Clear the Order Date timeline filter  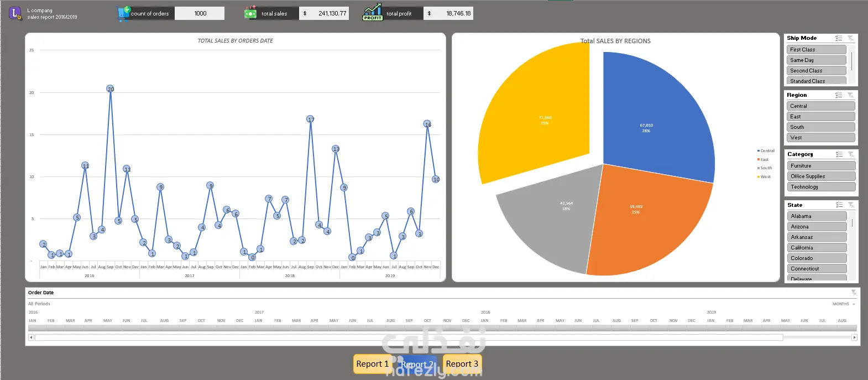point(854,292)
